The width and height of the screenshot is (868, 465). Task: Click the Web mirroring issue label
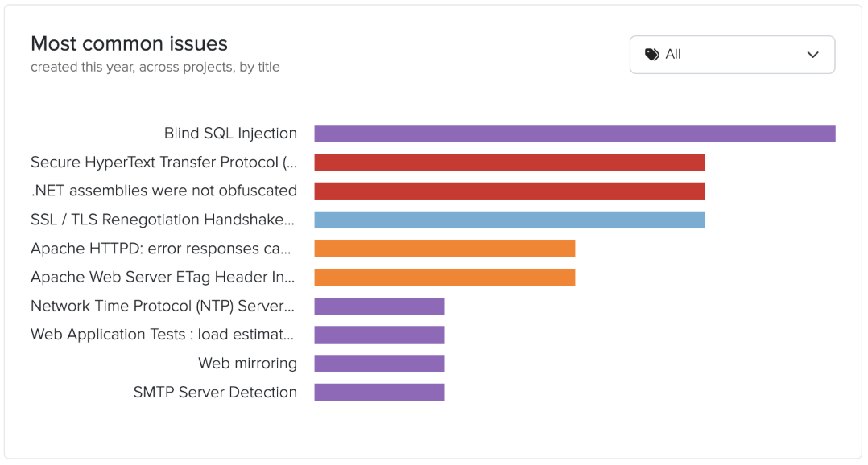(248, 363)
